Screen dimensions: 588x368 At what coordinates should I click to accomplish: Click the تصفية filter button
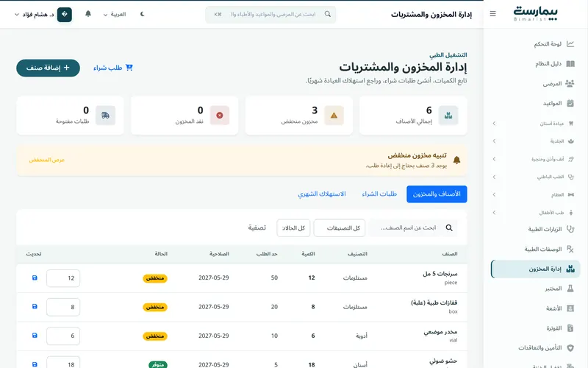pyautogui.click(x=257, y=228)
